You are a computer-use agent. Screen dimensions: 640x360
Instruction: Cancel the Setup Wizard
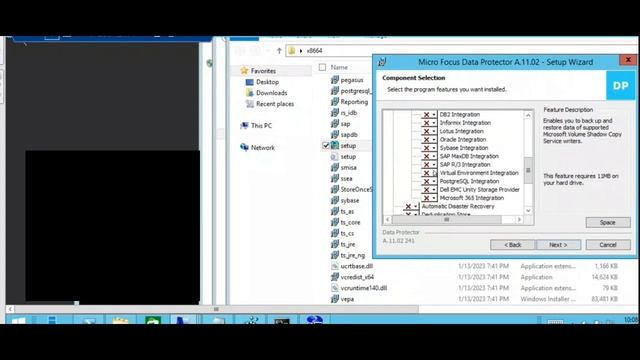click(x=608, y=245)
